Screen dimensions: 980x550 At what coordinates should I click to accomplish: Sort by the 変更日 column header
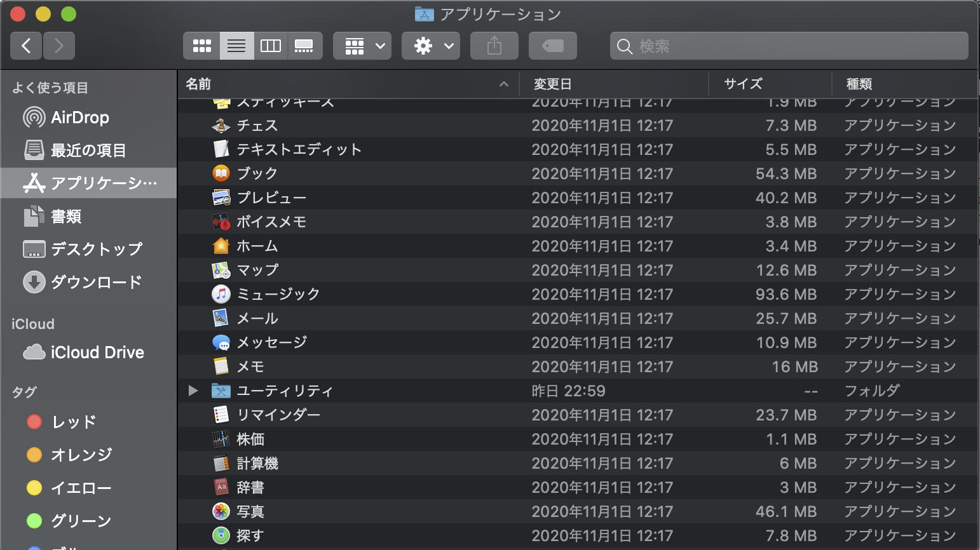point(614,84)
